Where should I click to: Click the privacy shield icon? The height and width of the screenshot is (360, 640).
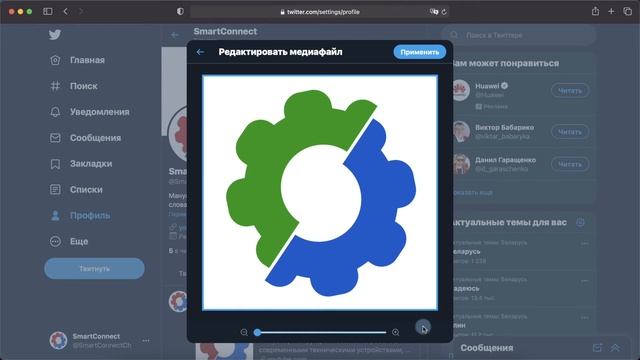[x=180, y=11]
